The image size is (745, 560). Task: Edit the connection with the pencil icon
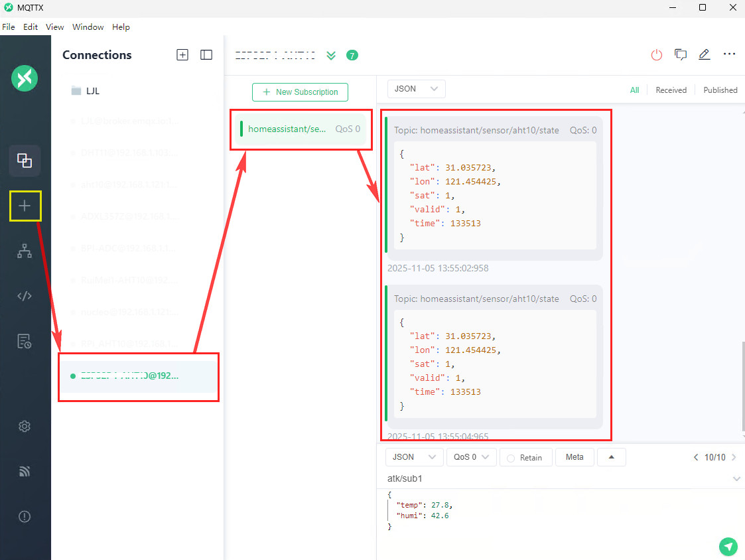(704, 54)
